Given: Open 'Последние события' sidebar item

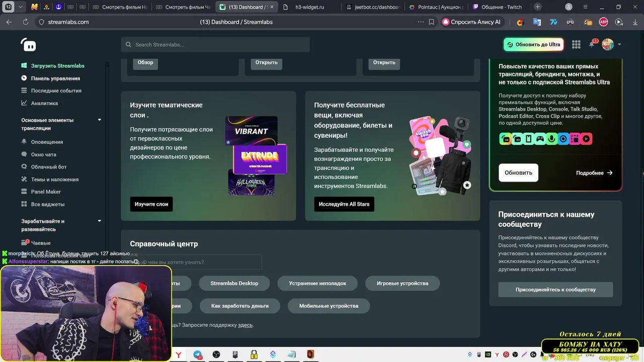Looking at the screenshot, I should coord(56,90).
